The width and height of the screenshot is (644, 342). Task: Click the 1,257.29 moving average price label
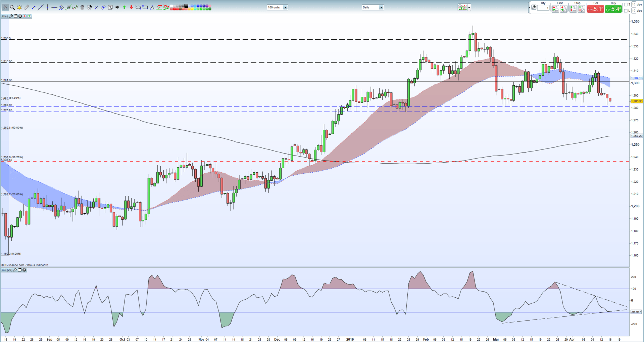click(637, 136)
